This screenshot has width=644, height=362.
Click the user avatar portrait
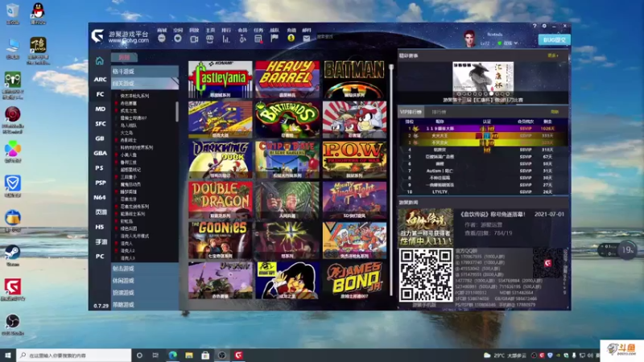tap(469, 39)
